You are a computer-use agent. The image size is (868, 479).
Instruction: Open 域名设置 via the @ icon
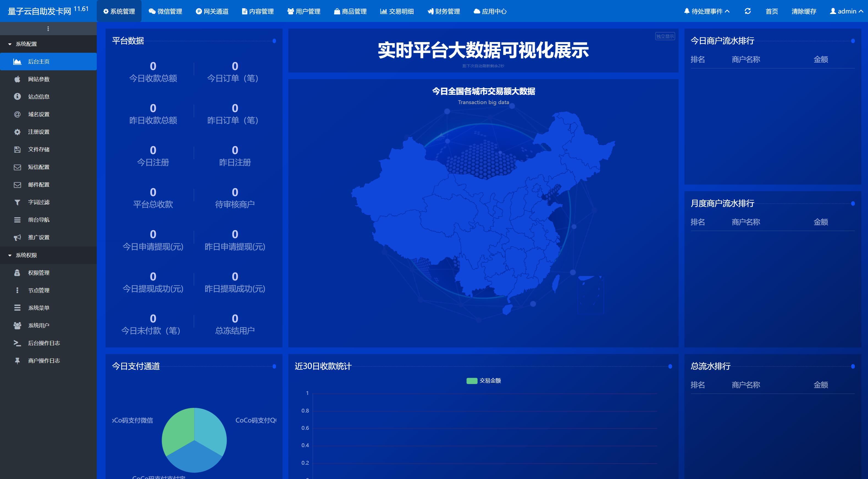[17, 114]
